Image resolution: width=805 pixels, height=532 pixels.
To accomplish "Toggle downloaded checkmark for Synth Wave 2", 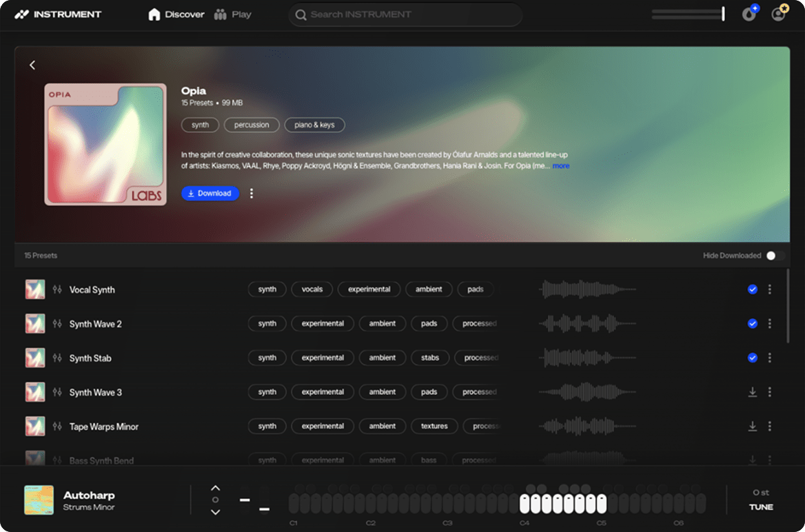I will tap(753, 324).
